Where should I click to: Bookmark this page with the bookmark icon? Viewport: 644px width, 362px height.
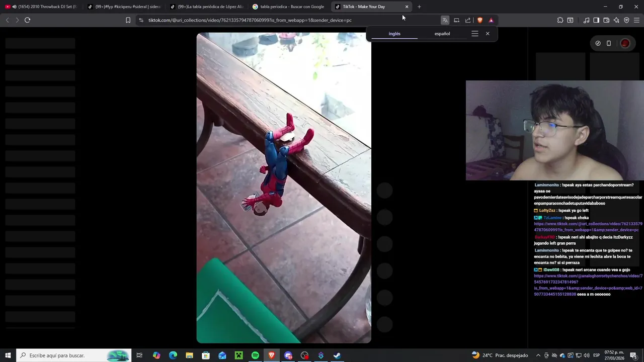click(128, 20)
